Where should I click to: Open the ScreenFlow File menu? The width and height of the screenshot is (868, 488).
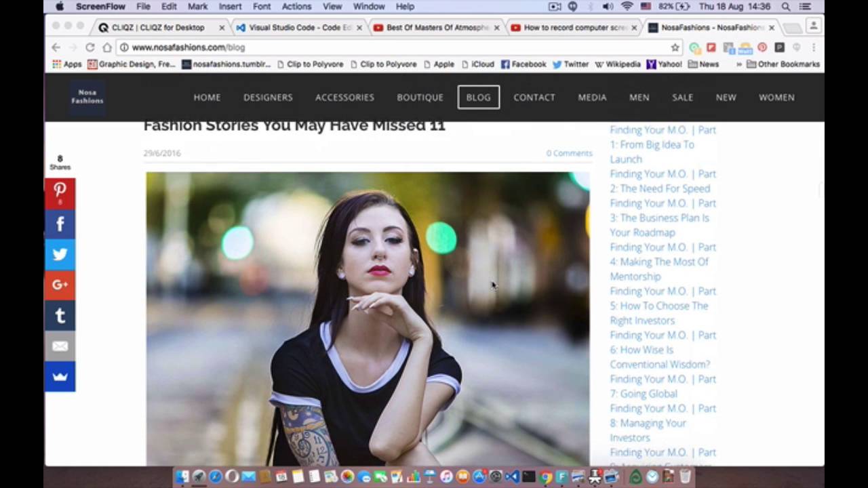point(143,7)
